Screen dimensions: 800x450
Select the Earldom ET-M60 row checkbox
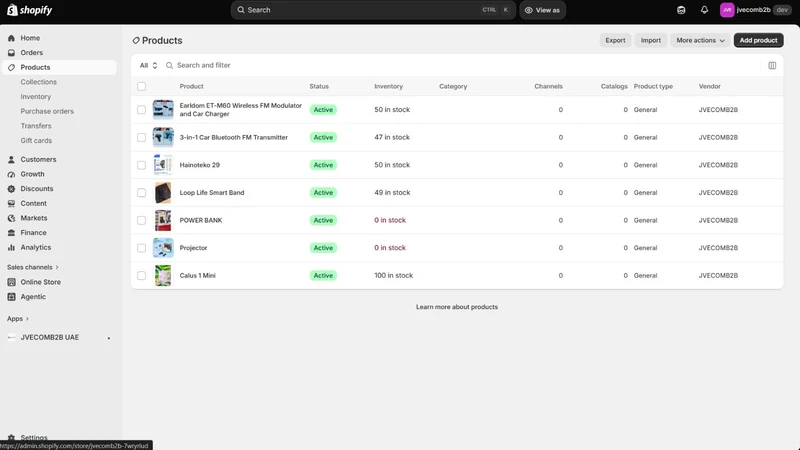coord(141,110)
